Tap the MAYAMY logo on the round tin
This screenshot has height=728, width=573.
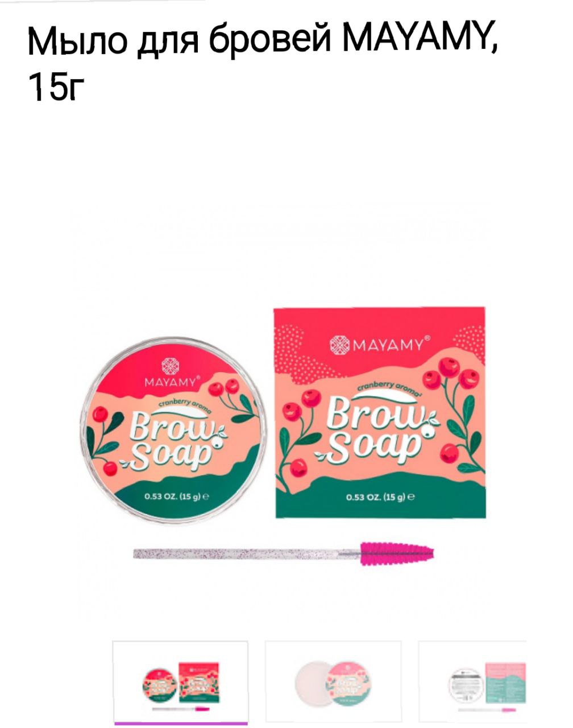point(171,373)
